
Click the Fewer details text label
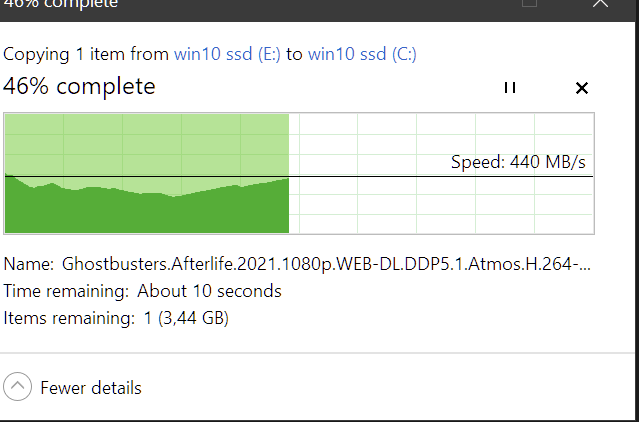(91, 388)
